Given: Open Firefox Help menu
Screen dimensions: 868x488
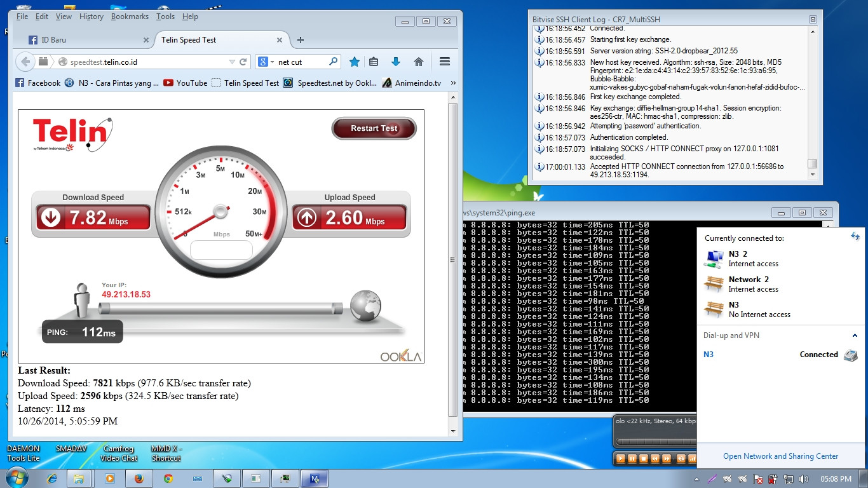Looking at the screenshot, I should (190, 17).
